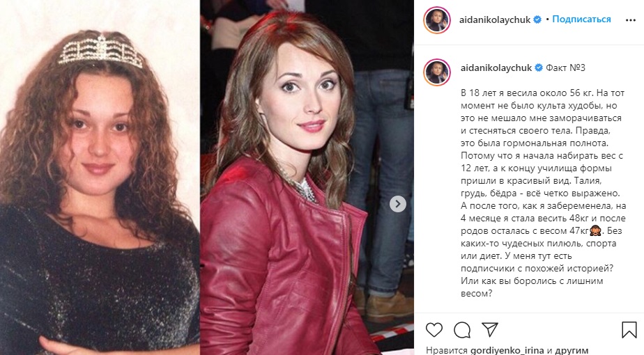Screen dimensions: 644x355
Task: Click the Факт №3 caption heading
Action: click(x=565, y=68)
